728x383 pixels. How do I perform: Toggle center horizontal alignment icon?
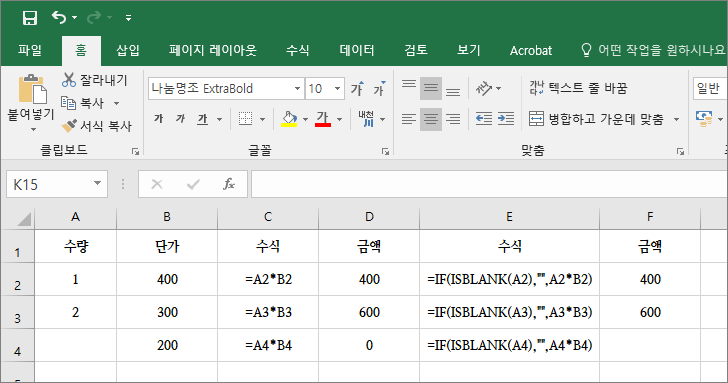[431, 119]
